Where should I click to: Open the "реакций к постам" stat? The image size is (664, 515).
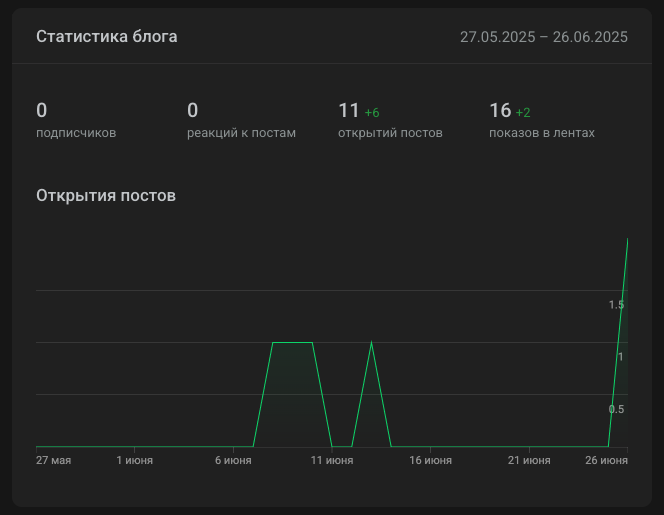tap(241, 132)
